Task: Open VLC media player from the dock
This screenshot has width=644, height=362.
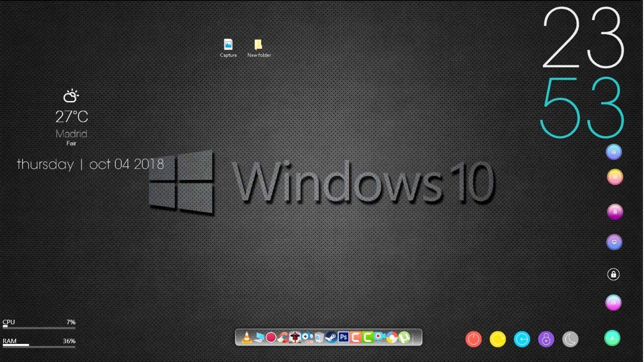Action: [x=247, y=337]
